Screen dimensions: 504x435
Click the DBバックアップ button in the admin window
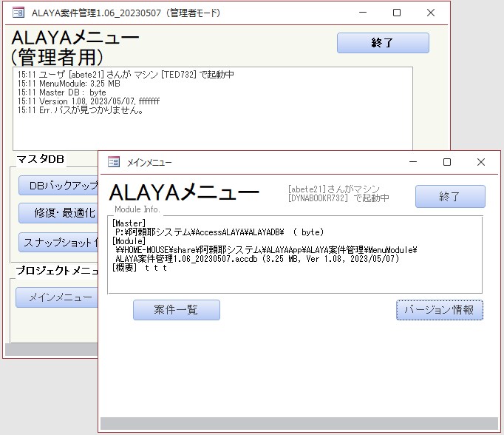(58, 186)
